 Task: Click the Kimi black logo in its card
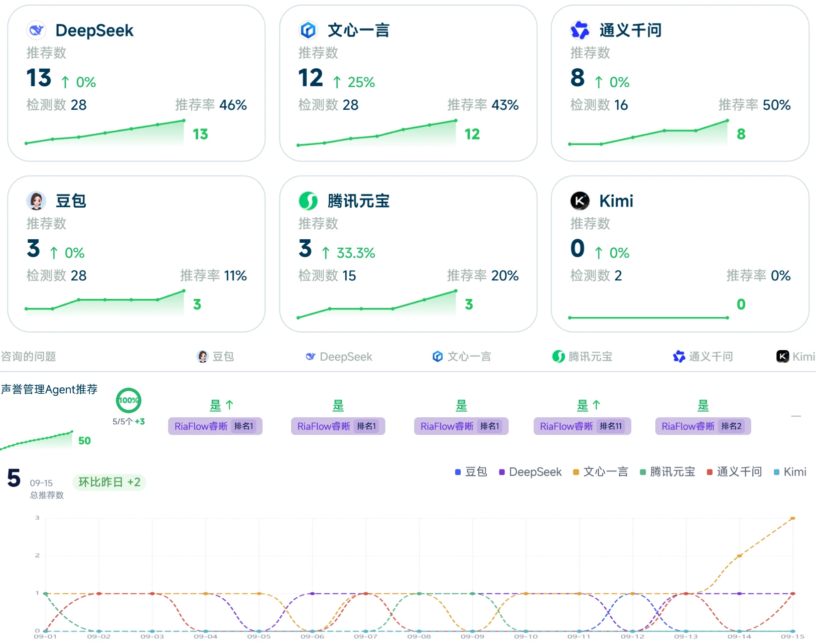580,201
